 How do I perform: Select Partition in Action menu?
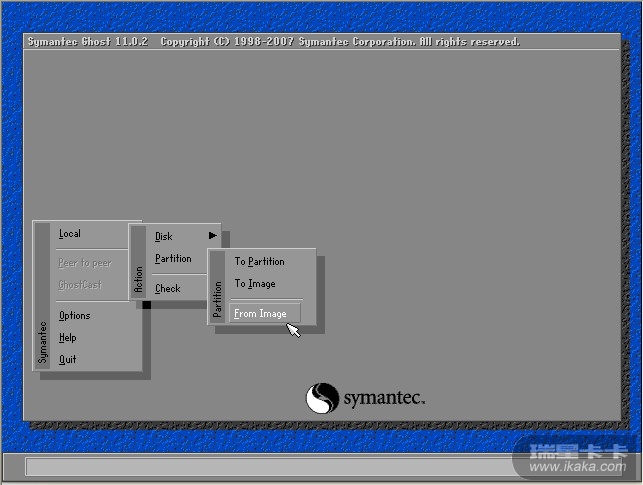pos(173,259)
